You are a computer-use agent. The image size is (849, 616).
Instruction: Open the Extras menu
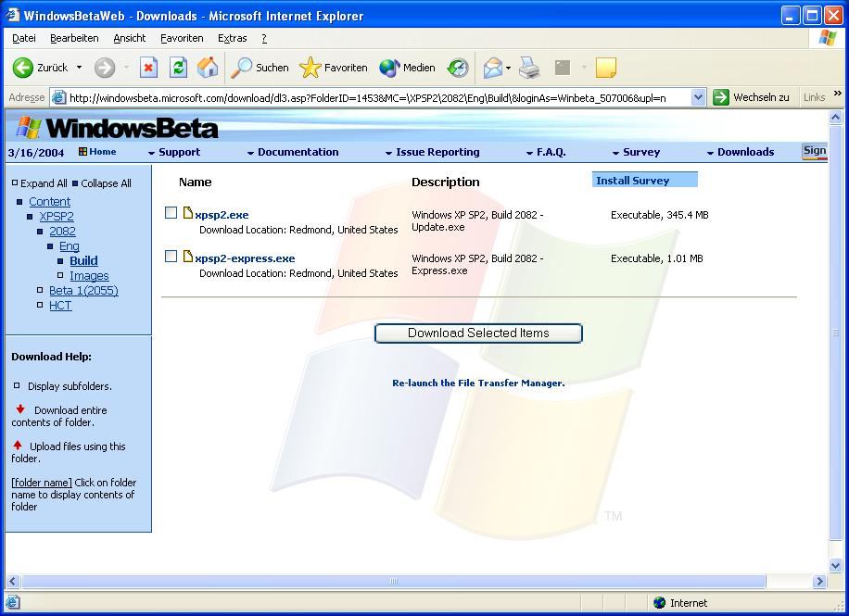point(233,38)
